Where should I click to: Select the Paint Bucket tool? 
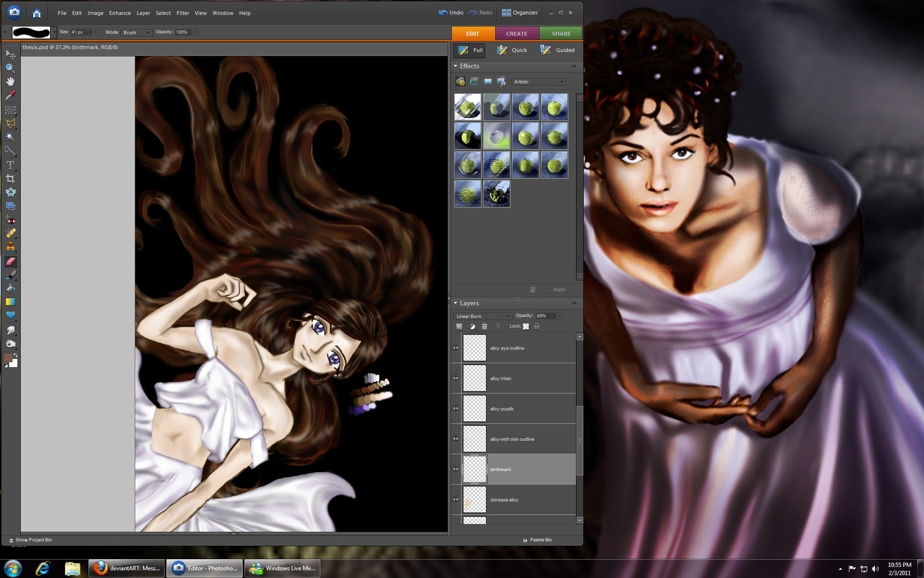click(x=11, y=289)
